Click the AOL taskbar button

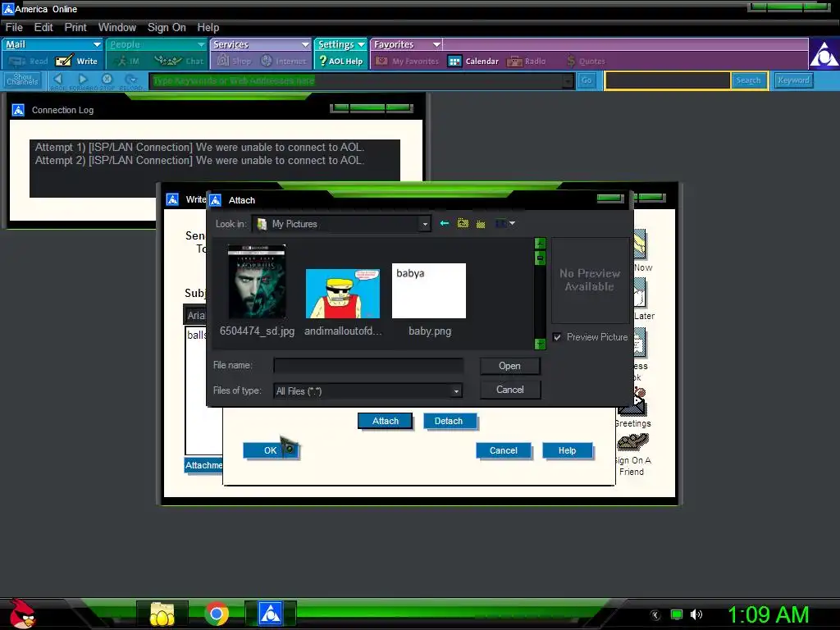(x=271, y=614)
